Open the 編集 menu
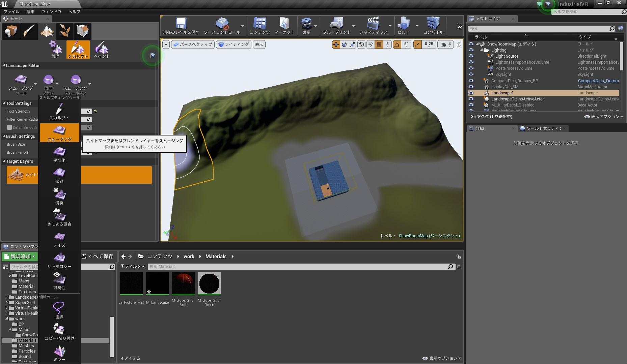Screen dimensions: 627x364 click(30, 11)
